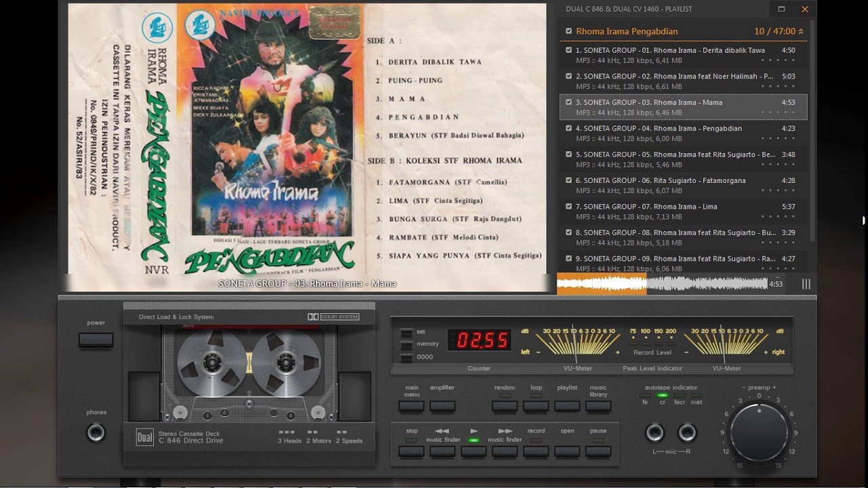868x488 pixels.
Task: Open the cassette compartment with the open button
Action: [567, 451]
